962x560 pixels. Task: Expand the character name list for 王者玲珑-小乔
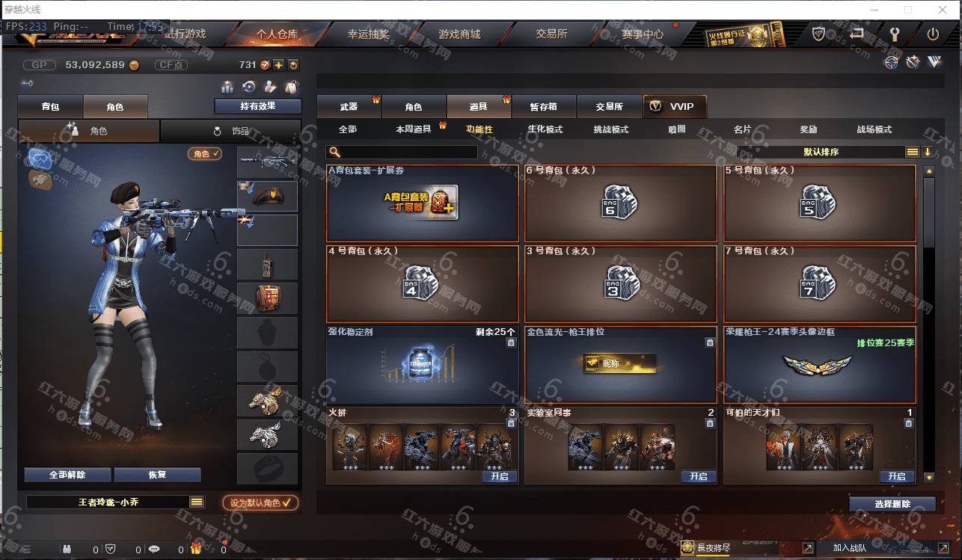[197, 502]
